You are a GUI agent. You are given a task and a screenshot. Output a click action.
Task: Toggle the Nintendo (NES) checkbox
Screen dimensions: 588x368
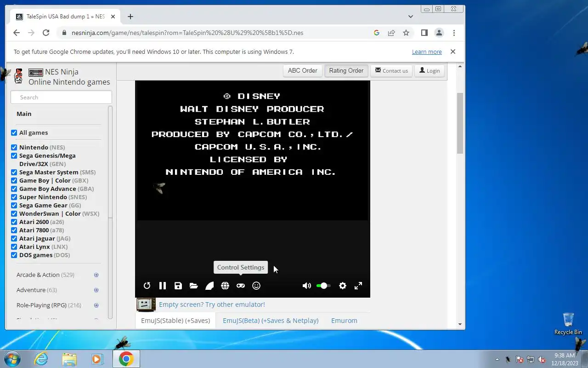14,147
